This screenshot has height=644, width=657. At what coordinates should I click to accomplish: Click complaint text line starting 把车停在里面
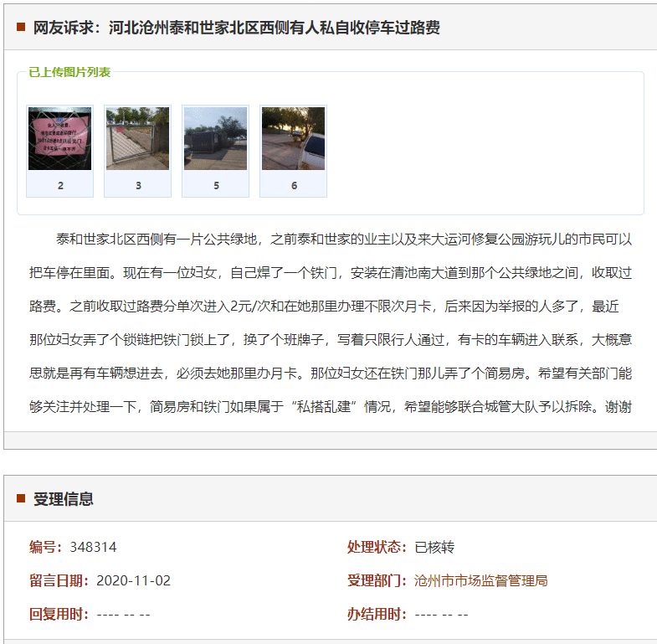(x=331, y=273)
